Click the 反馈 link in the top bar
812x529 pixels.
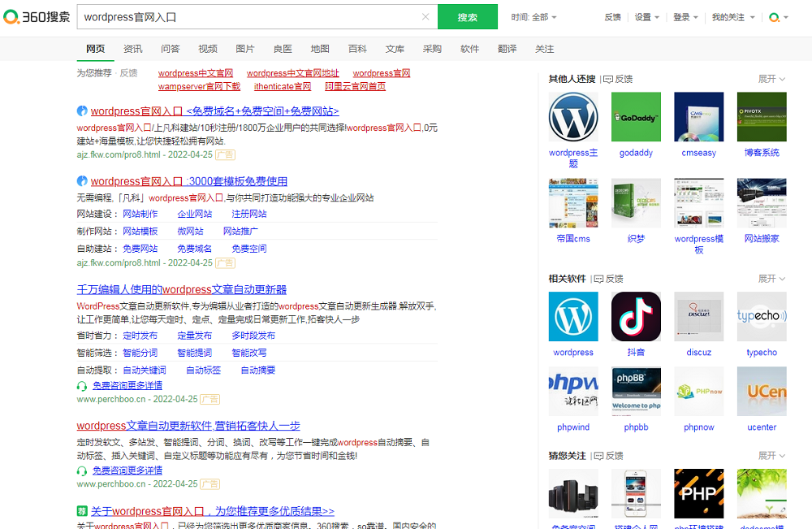click(612, 17)
